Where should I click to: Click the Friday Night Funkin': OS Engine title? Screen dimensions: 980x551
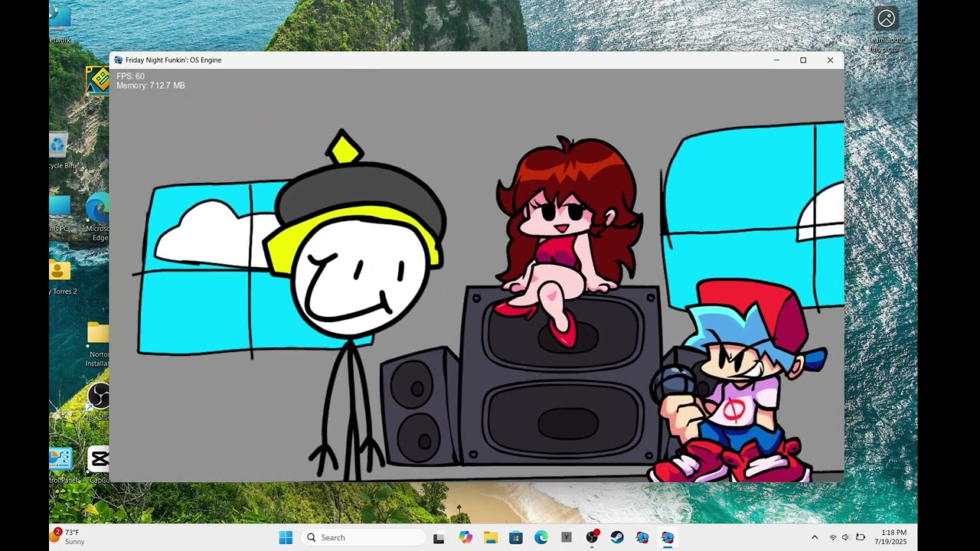click(x=174, y=60)
